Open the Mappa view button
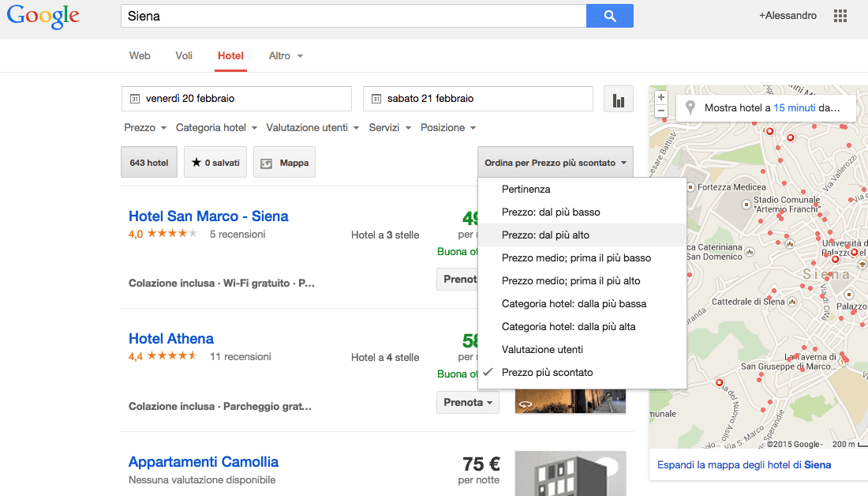The height and width of the screenshot is (496, 868). [x=285, y=163]
